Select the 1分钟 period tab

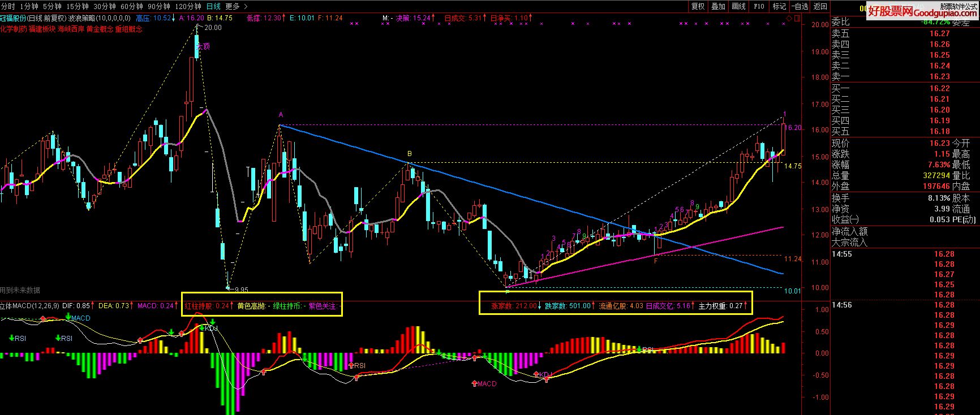[x=29, y=6]
